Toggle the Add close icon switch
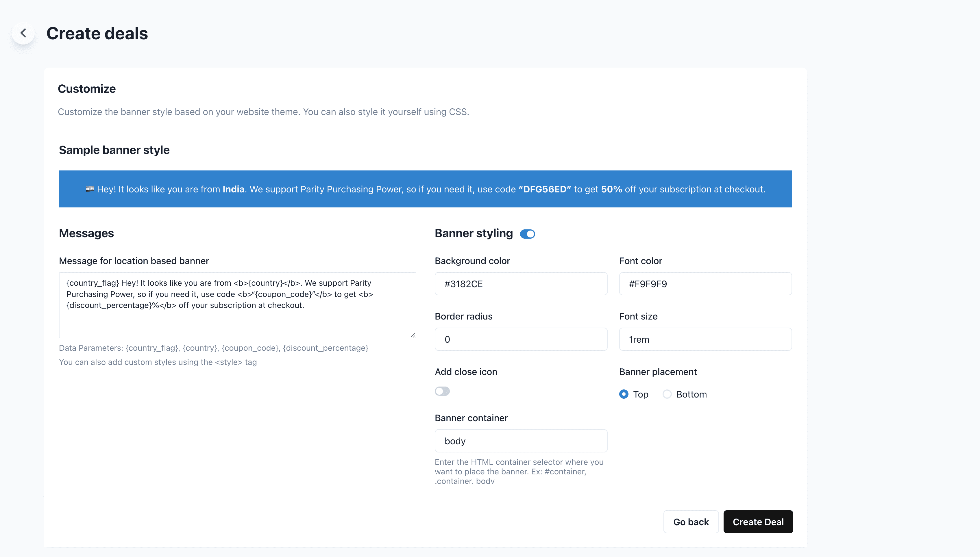 [x=442, y=391]
